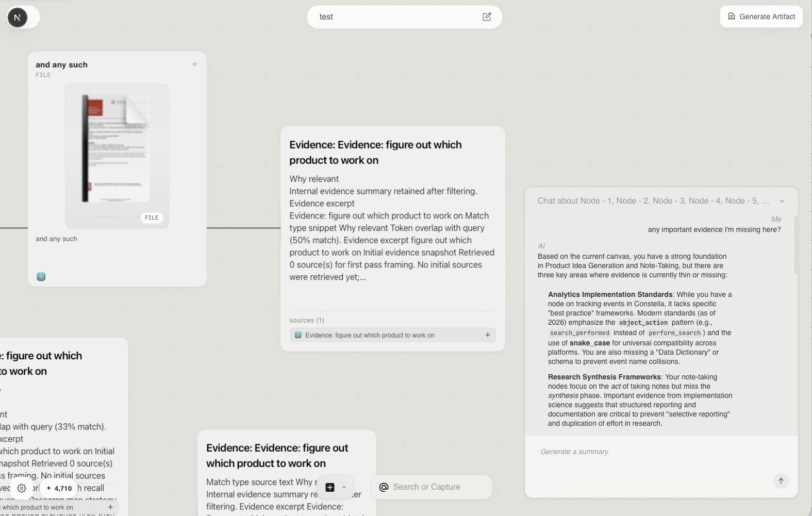The image size is (812, 516).
Task: Open the N account avatar menu
Action: (x=18, y=17)
